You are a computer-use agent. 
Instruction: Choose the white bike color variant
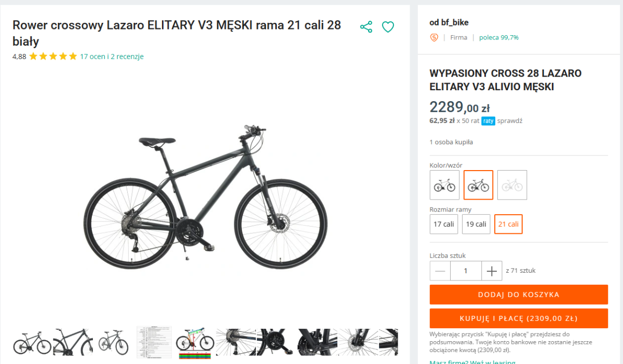click(512, 185)
